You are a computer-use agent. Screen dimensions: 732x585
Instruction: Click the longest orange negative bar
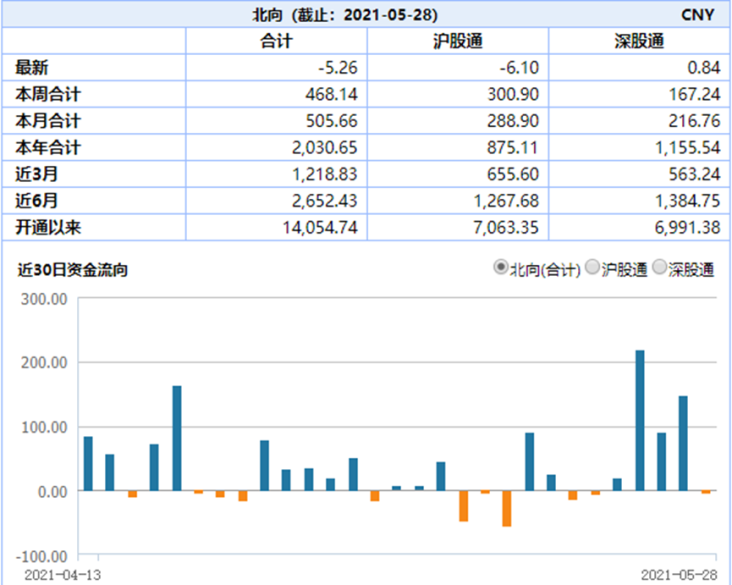pos(507,508)
